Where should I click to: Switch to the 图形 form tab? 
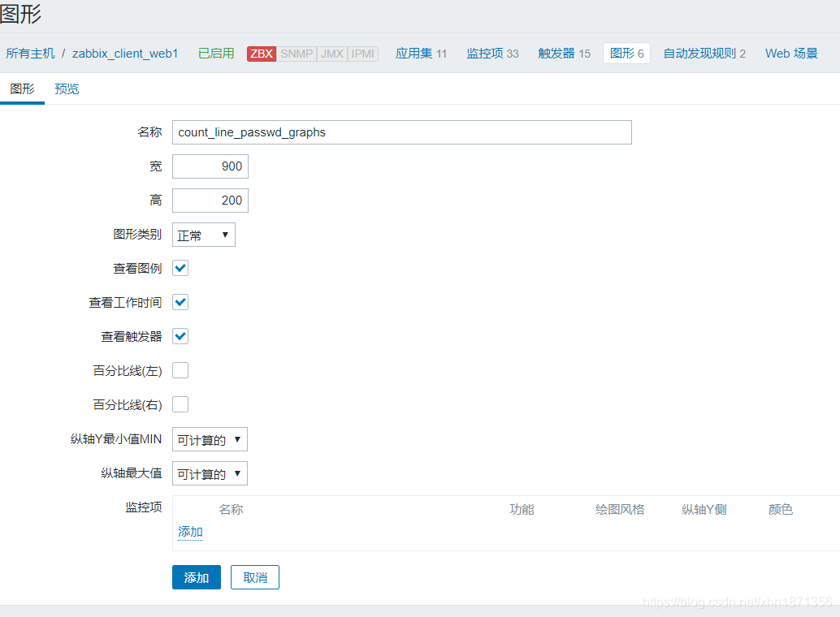click(x=22, y=89)
